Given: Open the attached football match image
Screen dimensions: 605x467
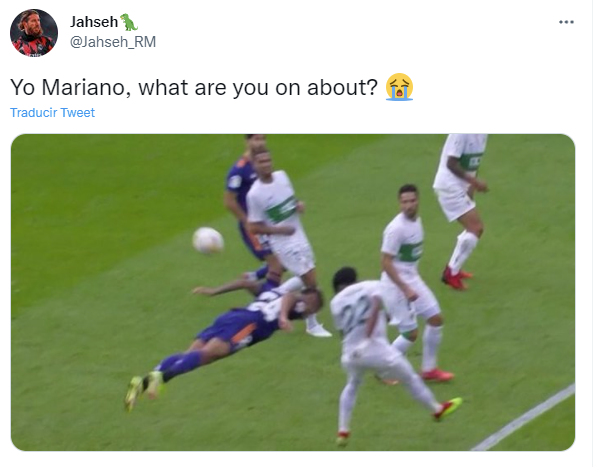Looking at the screenshot, I should 293,292.
